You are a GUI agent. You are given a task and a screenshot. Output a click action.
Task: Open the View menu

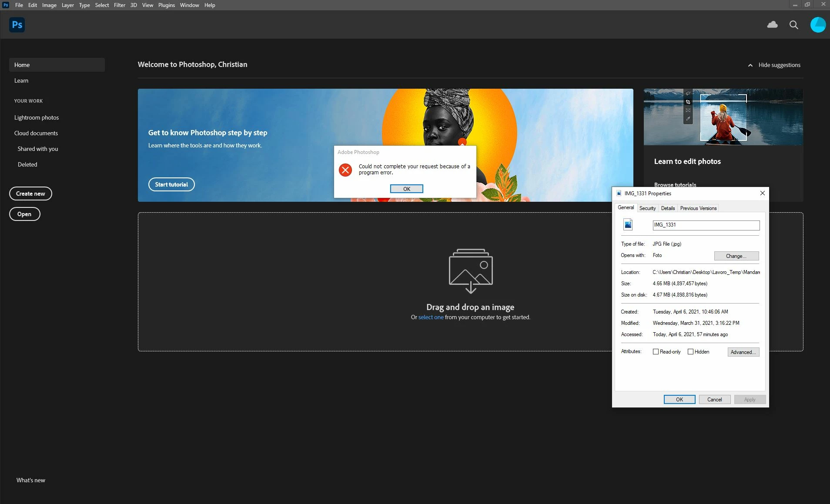pyautogui.click(x=147, y=5)
